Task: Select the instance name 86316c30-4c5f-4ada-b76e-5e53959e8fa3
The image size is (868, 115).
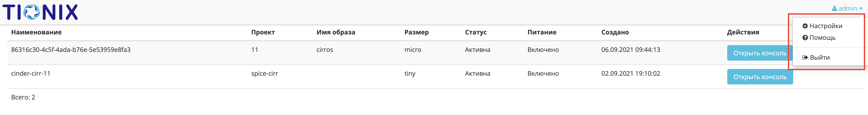Action: point(71,50)
